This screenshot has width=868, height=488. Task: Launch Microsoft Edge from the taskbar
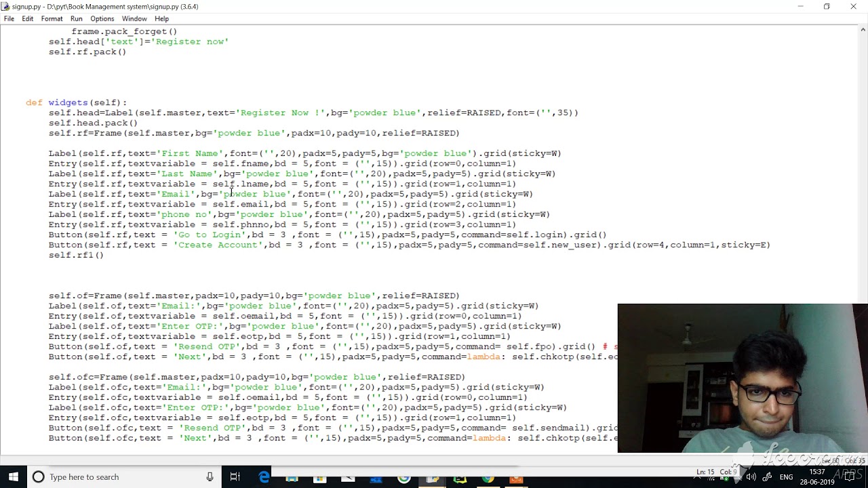264,477
